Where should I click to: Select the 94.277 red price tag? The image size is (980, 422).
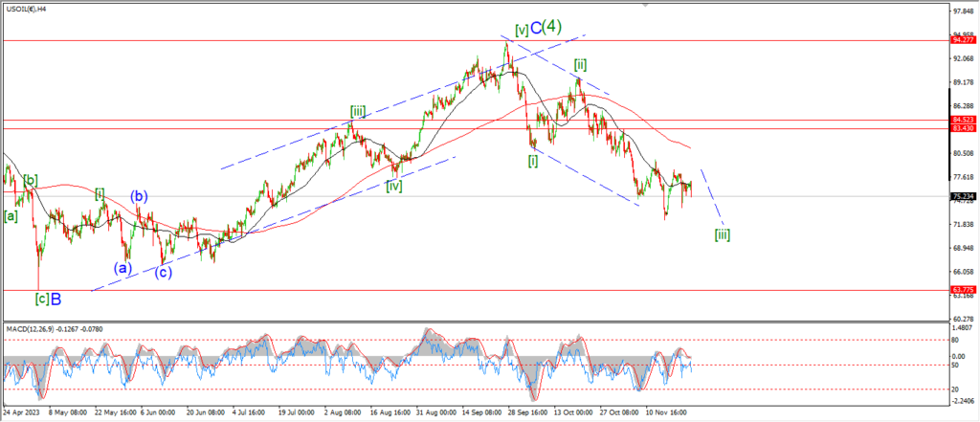click(963, 40)
